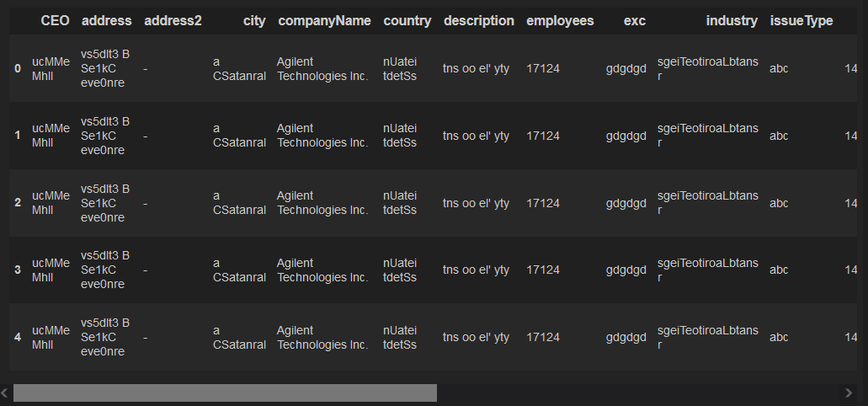Viewport: 868px width, 406px height.
Task: Click gdgdgd exc cell in row 2
Action: pyautogui.click(x=626, y=204)
